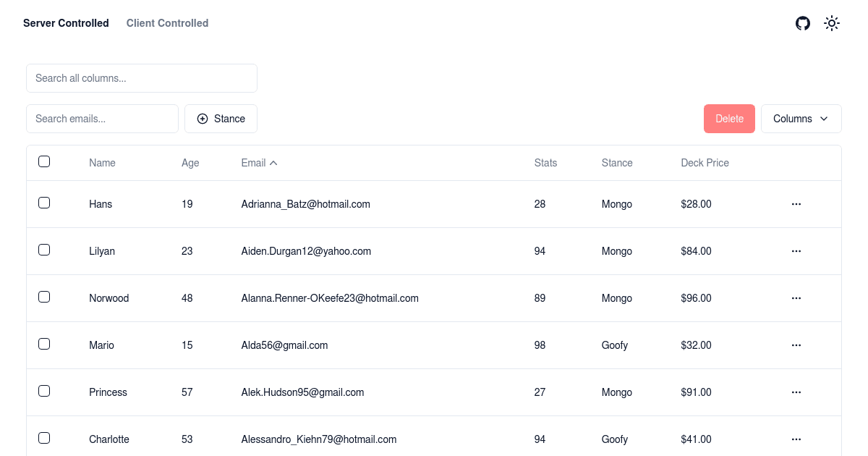Open row actions menu for Hans
Screen dimensions: 868x456
(x=796, y=204)
